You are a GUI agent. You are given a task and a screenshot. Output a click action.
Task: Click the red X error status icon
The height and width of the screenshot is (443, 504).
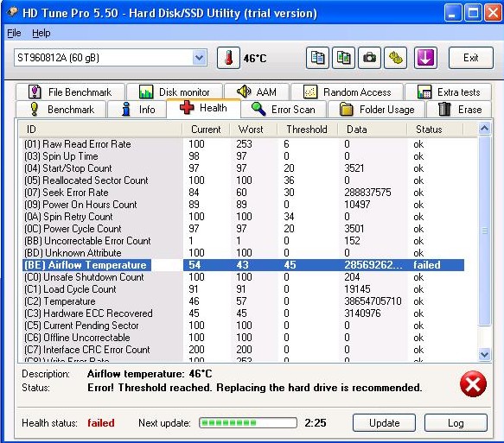[x=473, y=383]
